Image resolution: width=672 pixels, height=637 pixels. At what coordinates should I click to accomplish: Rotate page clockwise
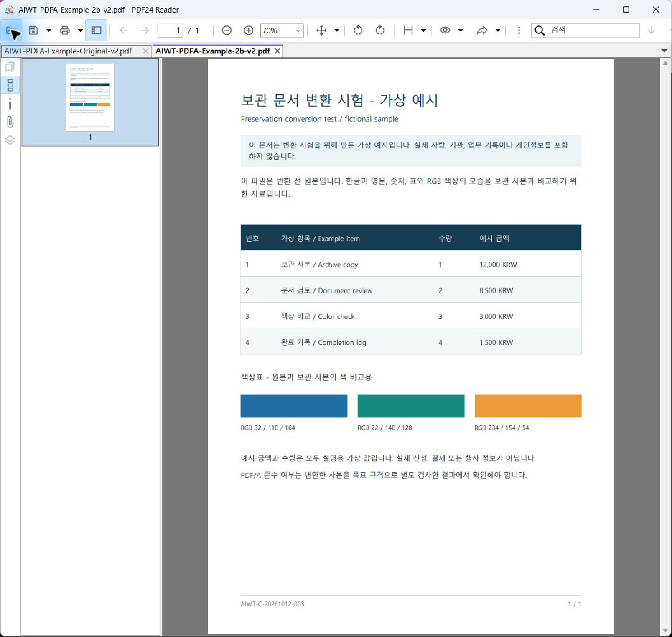(x=380, y=31)
